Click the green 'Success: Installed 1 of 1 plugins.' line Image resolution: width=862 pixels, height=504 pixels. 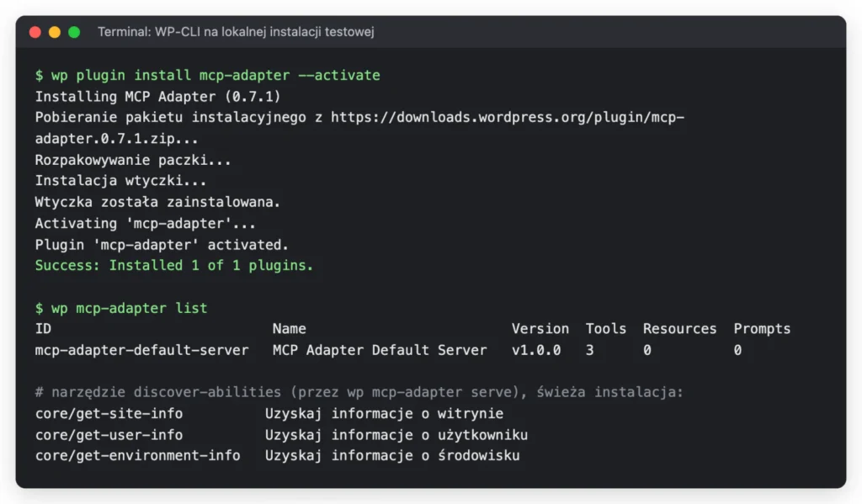(x=174, y=266)
